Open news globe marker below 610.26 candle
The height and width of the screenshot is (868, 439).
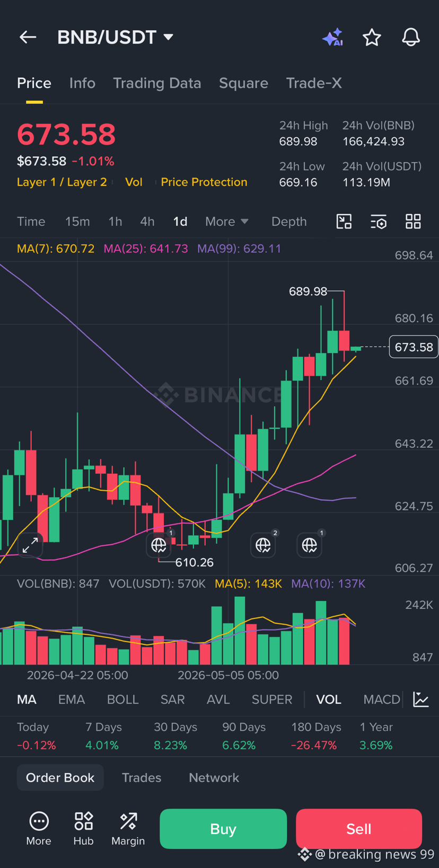pos(159,545)
